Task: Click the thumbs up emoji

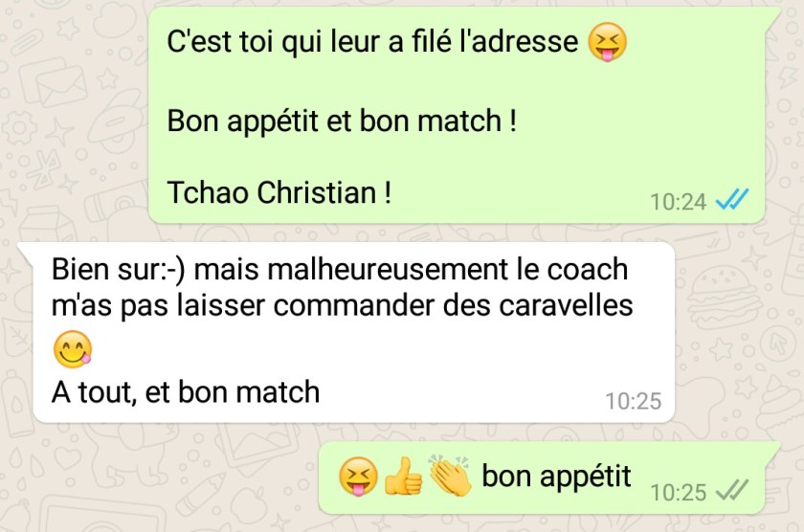Action: [404, 477]
